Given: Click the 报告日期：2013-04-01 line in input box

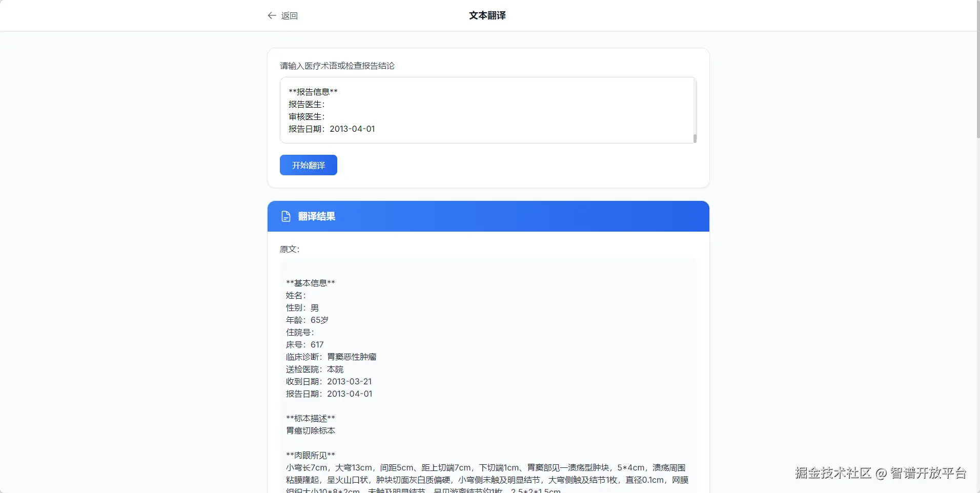Looking at the screenshot, I should tap(332, 129).
